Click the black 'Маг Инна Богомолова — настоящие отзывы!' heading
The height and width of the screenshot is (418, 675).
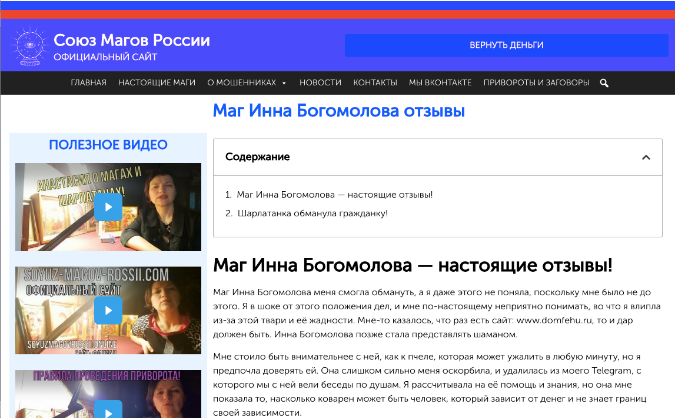pyautogui.click(x=412, y=265)
